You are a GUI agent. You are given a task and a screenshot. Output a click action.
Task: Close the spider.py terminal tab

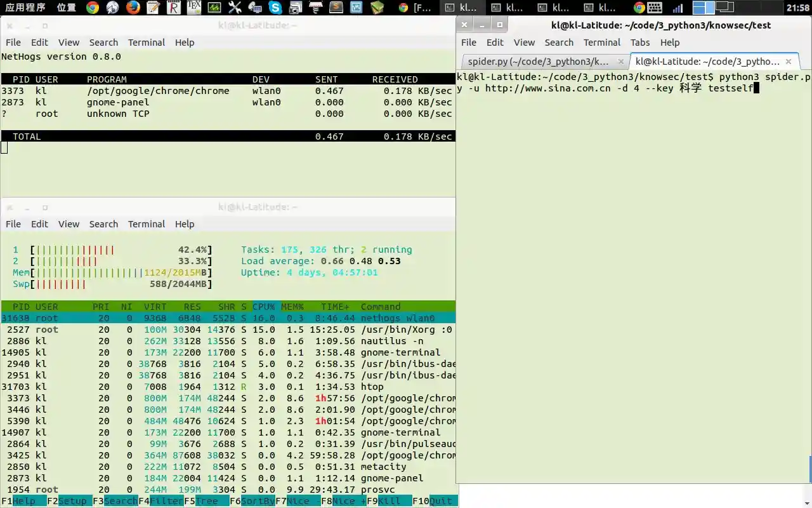pyautogui.click(x=621, y=62)
